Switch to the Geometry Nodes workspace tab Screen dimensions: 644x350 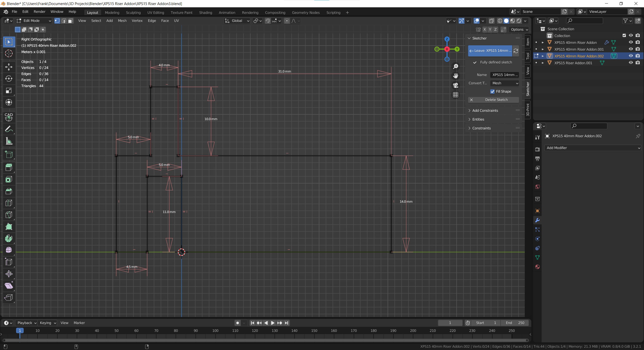click(x=306, y=13)
